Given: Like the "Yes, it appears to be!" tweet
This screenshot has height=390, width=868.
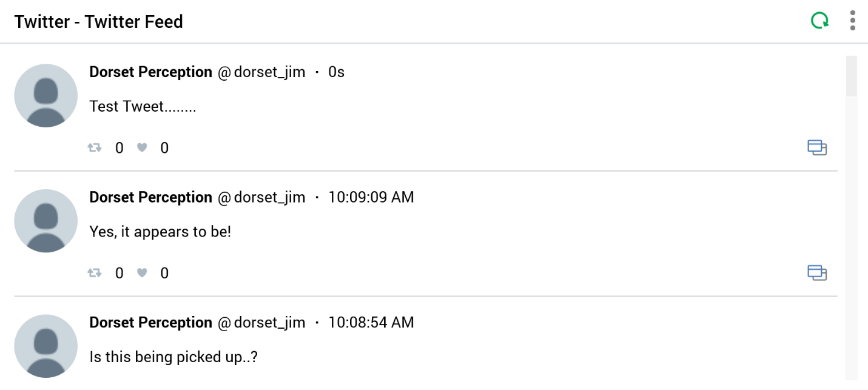Looking at the screenshot, I should (x=142, y=273).
